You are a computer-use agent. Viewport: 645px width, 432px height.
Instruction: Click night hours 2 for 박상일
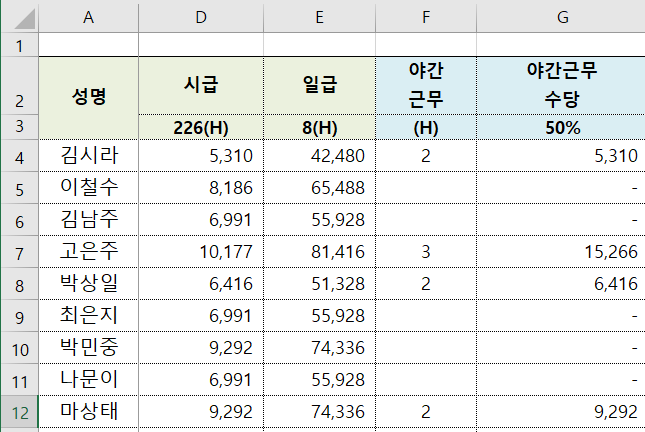click(426, 283)
